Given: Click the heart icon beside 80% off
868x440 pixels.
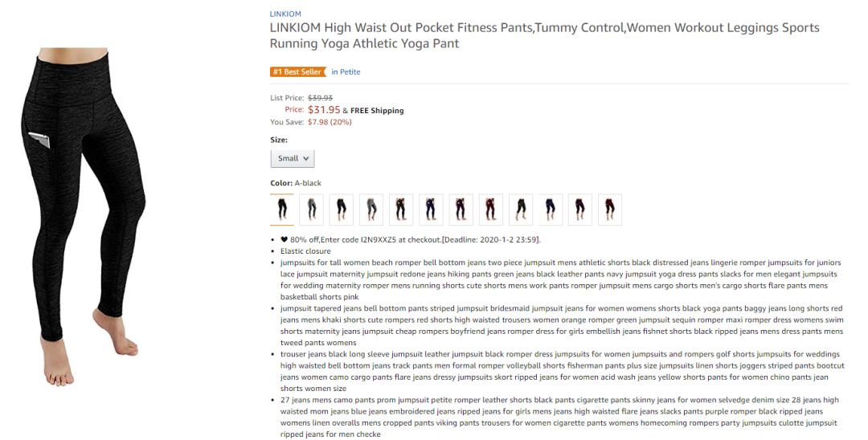Looking at the screenshot, I should 284,239.
